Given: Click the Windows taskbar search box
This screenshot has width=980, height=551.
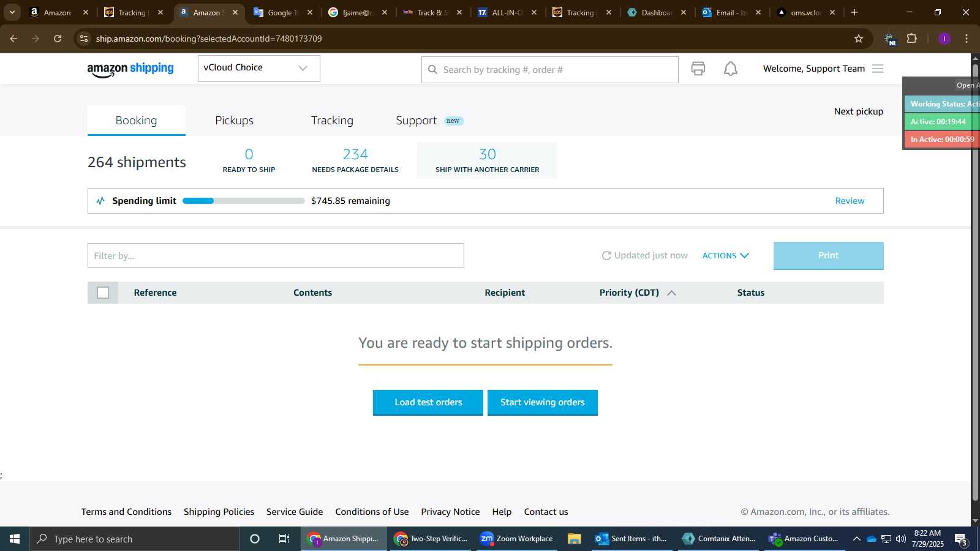Looking at the screenshot, I should [x=135, y=539].
